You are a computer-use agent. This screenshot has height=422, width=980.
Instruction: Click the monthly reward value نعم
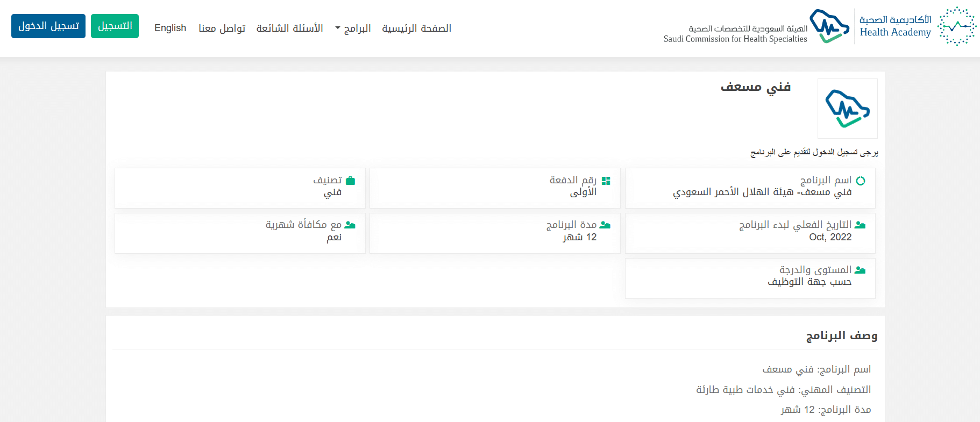[x=334, y=237]
